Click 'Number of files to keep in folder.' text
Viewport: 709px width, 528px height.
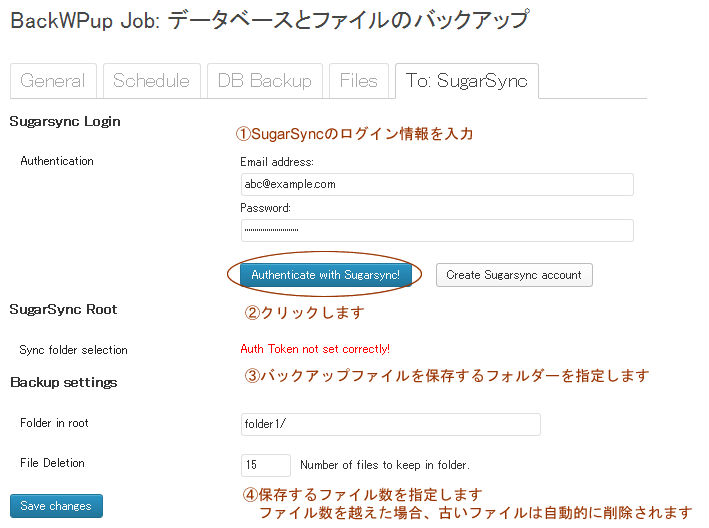coord(385,465)
